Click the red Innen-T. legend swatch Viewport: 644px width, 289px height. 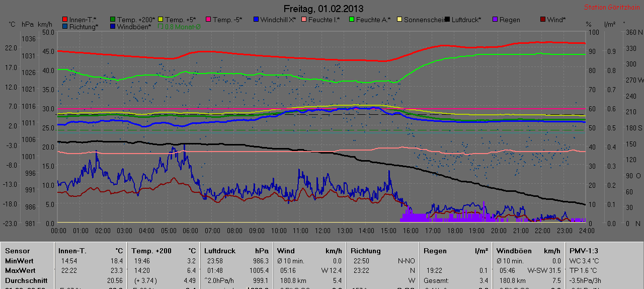tap(65, 20)
